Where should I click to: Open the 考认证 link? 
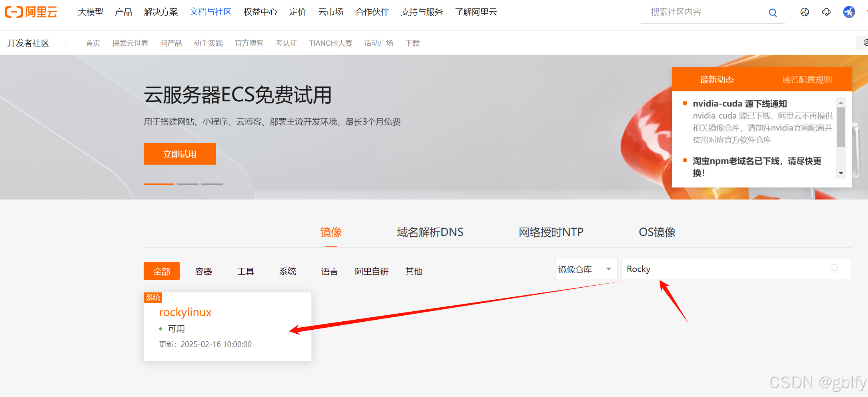click(286, 43)
